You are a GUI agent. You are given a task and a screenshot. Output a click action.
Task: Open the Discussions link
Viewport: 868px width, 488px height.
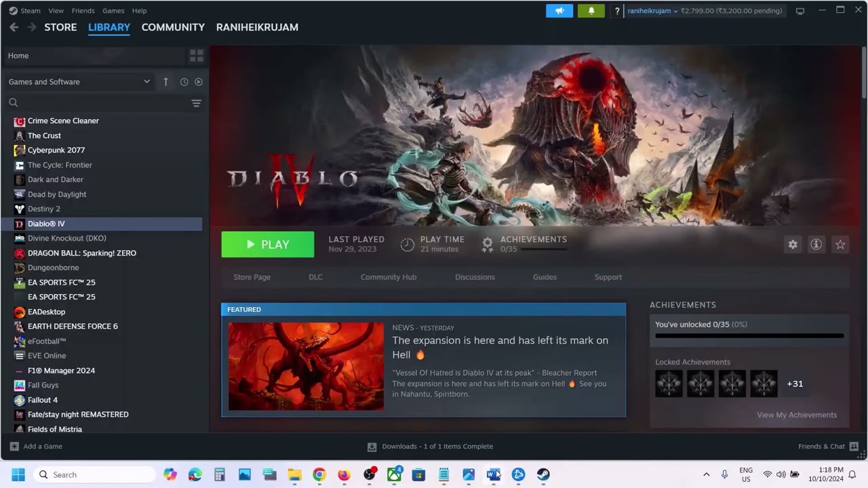[475, 277]
